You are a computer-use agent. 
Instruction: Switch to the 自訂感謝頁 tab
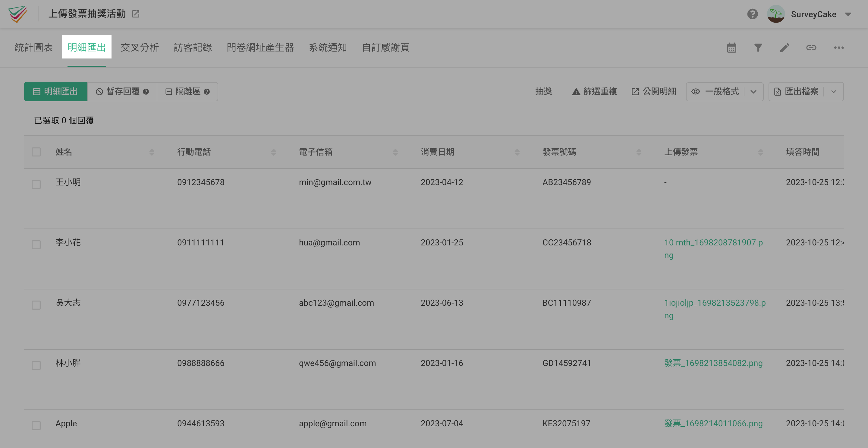385,48
